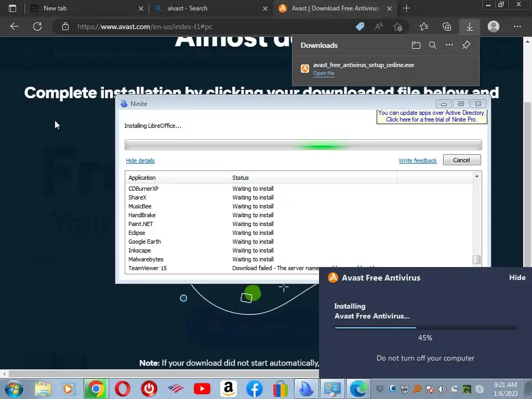Activate the Read aloud icon
The height and width of the screenshot is (399, 532).
pos(379,26)
